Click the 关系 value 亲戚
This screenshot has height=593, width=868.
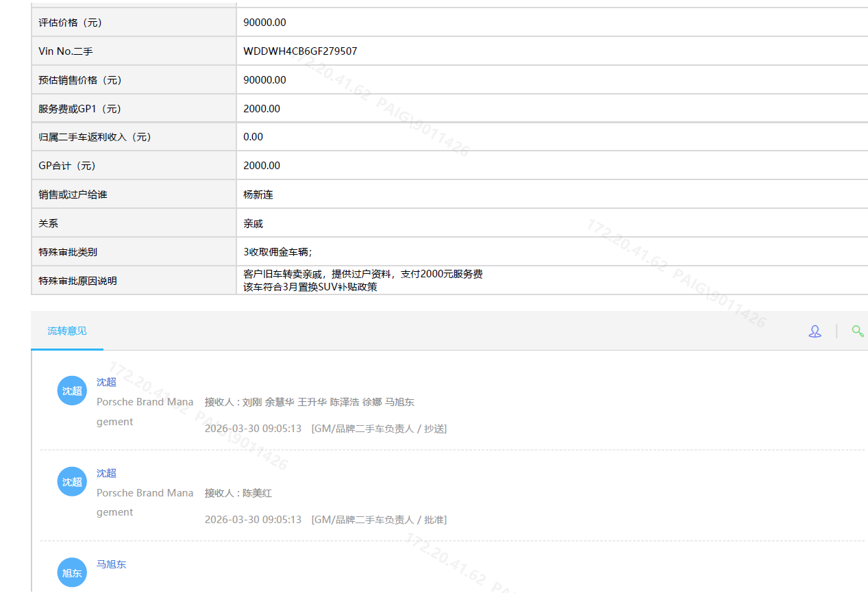click(253, 224)
